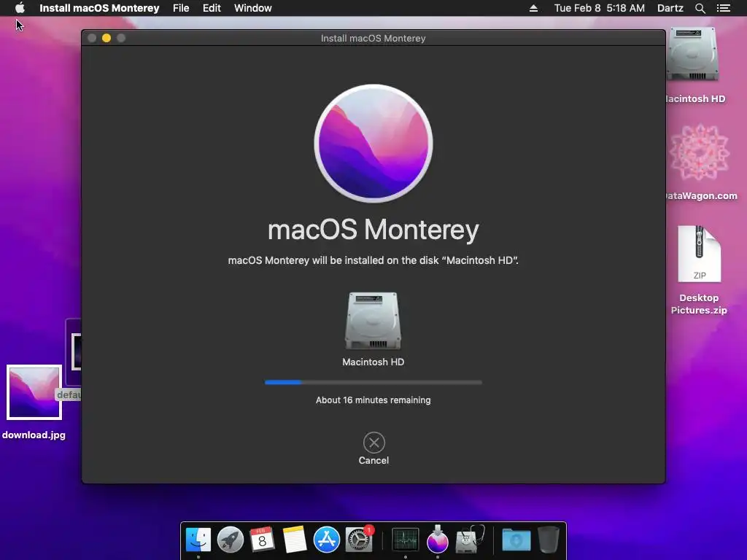The width and height of the screenshot is (747, 560).
Task: Select Desktop Pictures.zip file
Action: click(700, 254)
